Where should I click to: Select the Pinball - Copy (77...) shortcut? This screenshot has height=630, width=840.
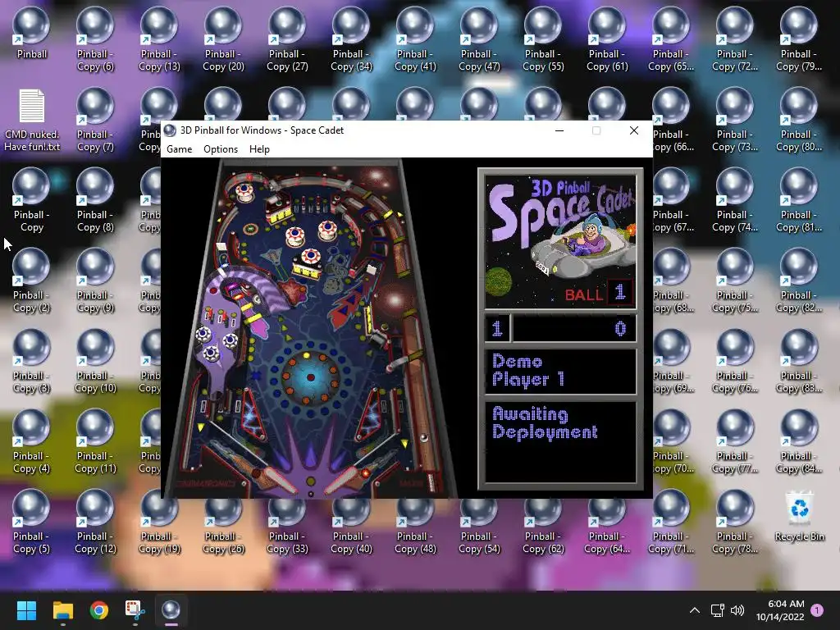click(735, 441)
